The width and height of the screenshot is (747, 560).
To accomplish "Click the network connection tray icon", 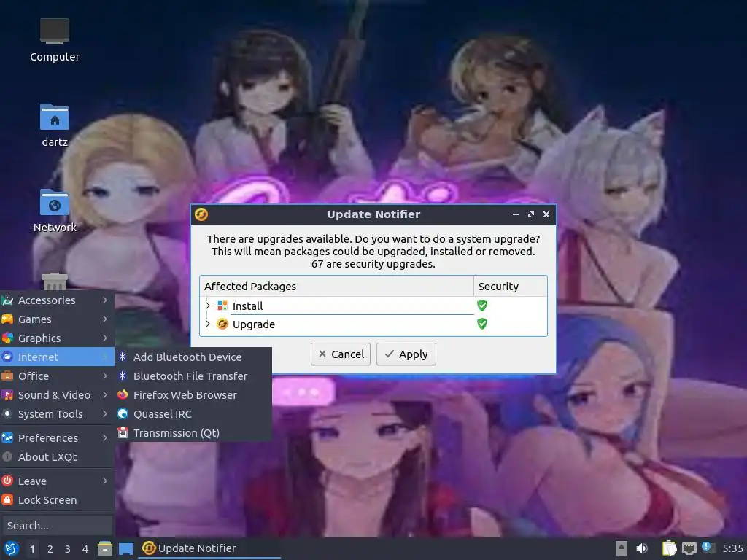I will pos(689,548).
